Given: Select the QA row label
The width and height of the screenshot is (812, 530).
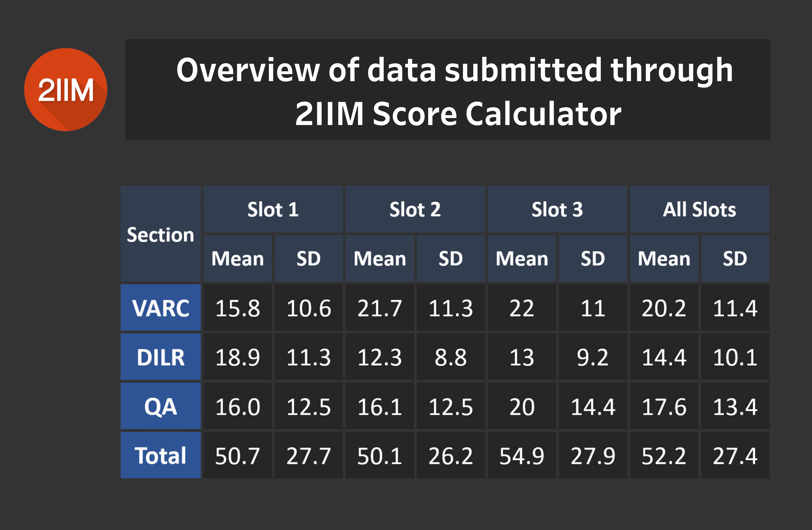Looking at the screenshot, I should coord(160,407).
